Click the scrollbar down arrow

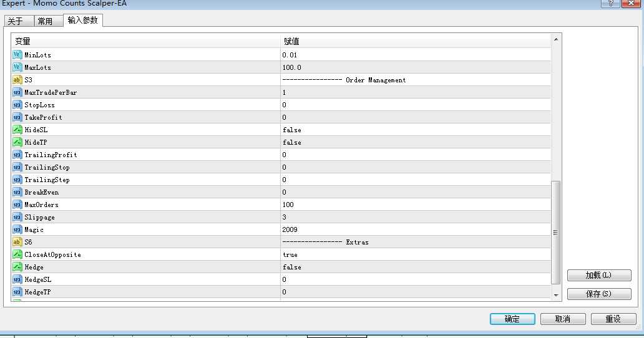[x=555, y=295]
